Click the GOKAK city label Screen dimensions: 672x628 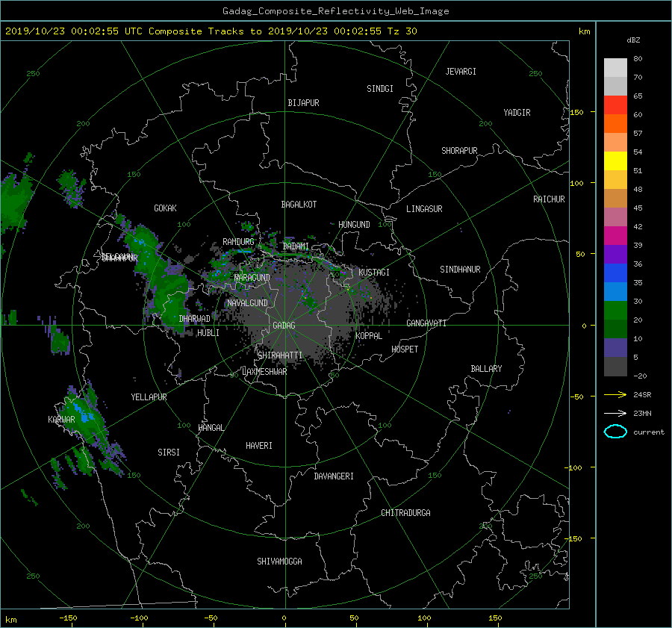[165, 208]
